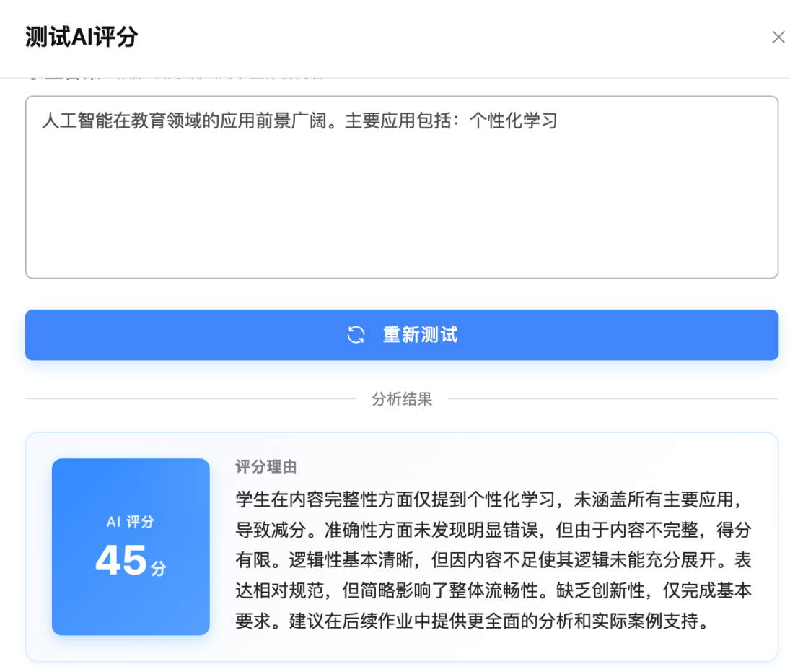Close the 测试AI评分 dialog
The height and width of the screenshot is (672, 790).
coord(778,38)
